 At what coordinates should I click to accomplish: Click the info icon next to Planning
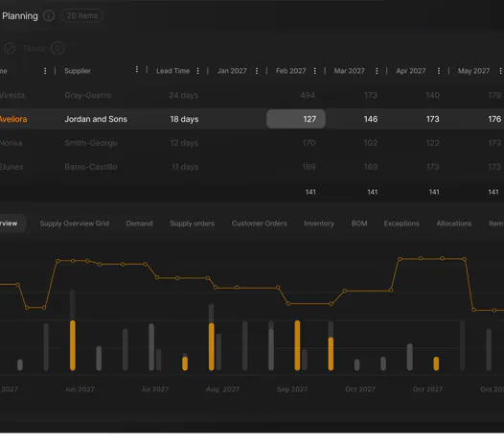tap(49, 15)
